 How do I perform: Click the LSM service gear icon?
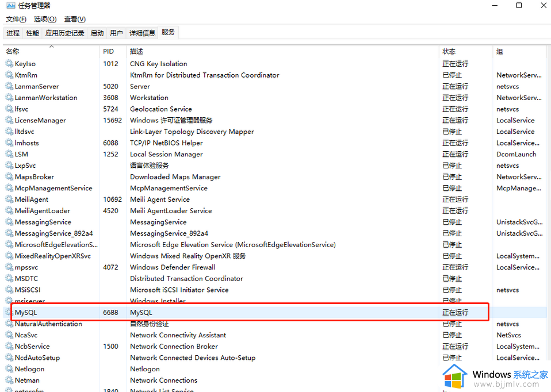[9, 154]
